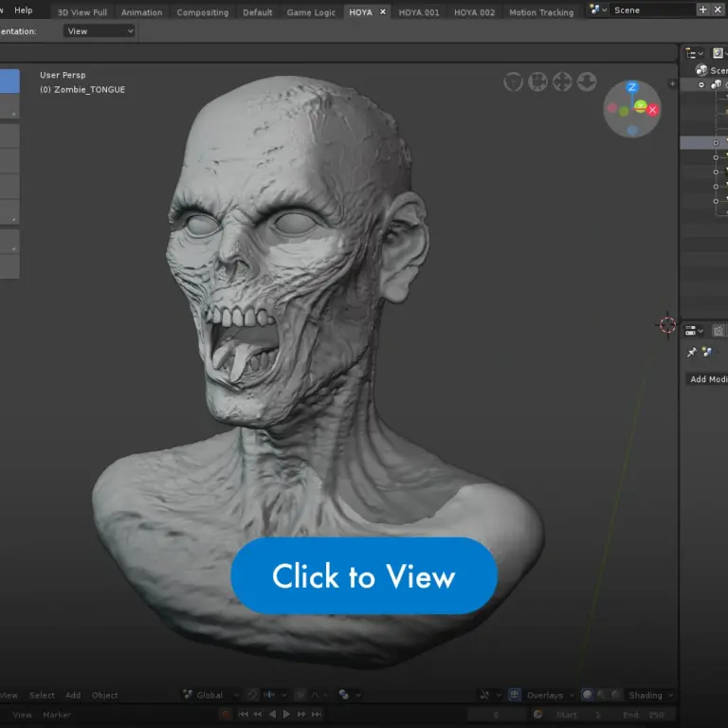Open the orientation View dropdown

click(99, 31)
